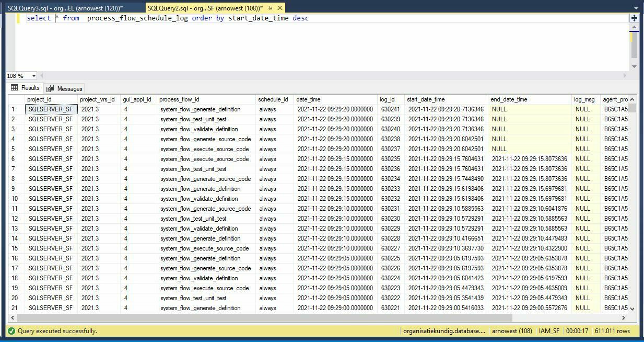
Task: Select row 21 via its row number
Action: [17, 308]
